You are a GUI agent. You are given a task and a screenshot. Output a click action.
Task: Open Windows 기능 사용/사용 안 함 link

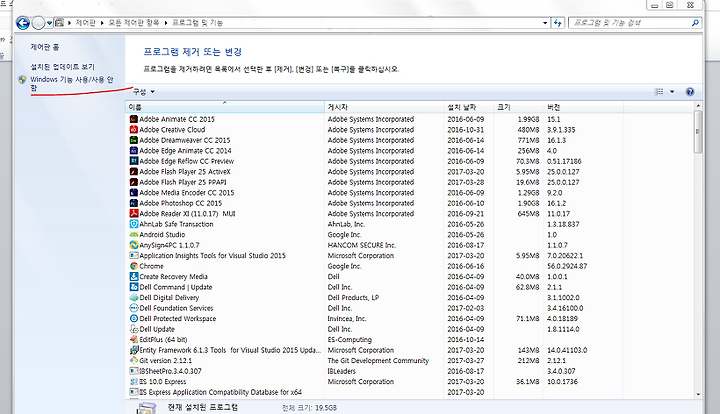tap(72, 83)
